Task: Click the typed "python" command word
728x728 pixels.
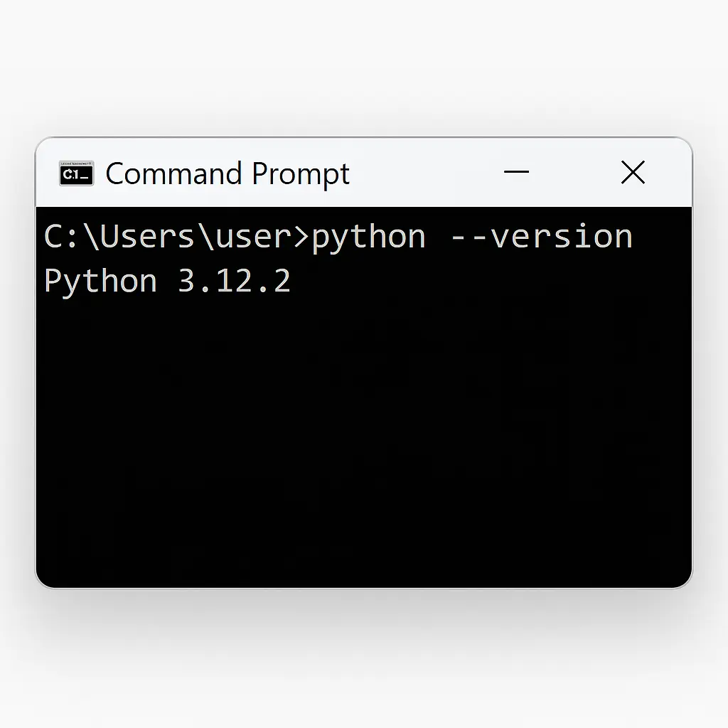Action: tap(368, 238)
